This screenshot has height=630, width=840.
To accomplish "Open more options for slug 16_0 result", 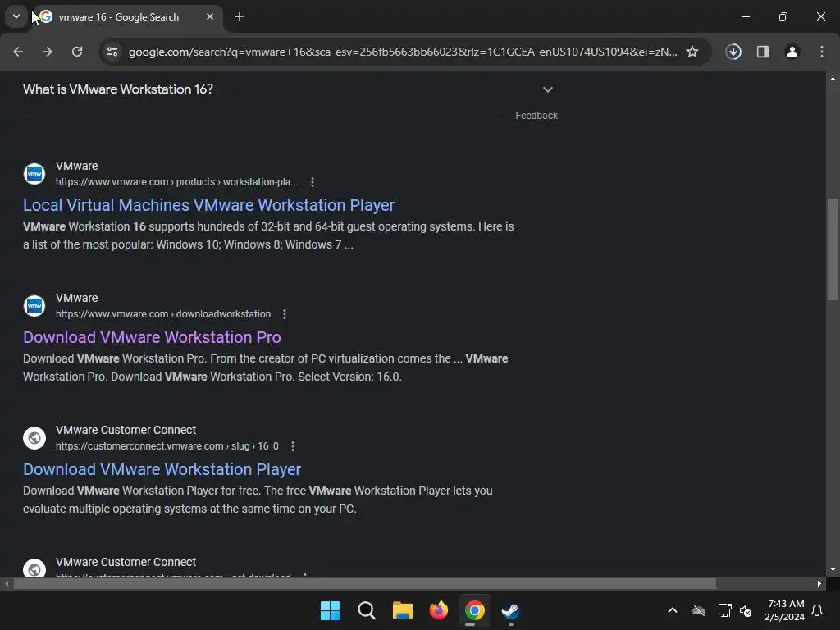I will 293,446.
